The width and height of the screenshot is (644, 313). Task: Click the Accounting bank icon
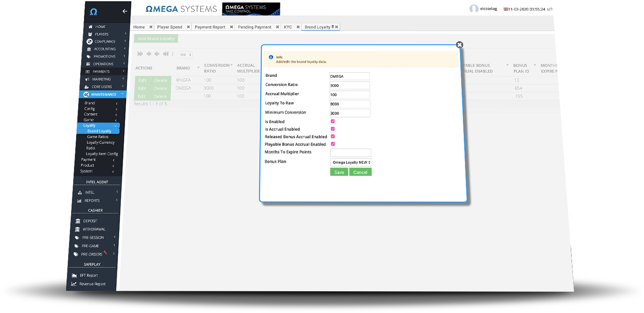click(x=89, y=49)
